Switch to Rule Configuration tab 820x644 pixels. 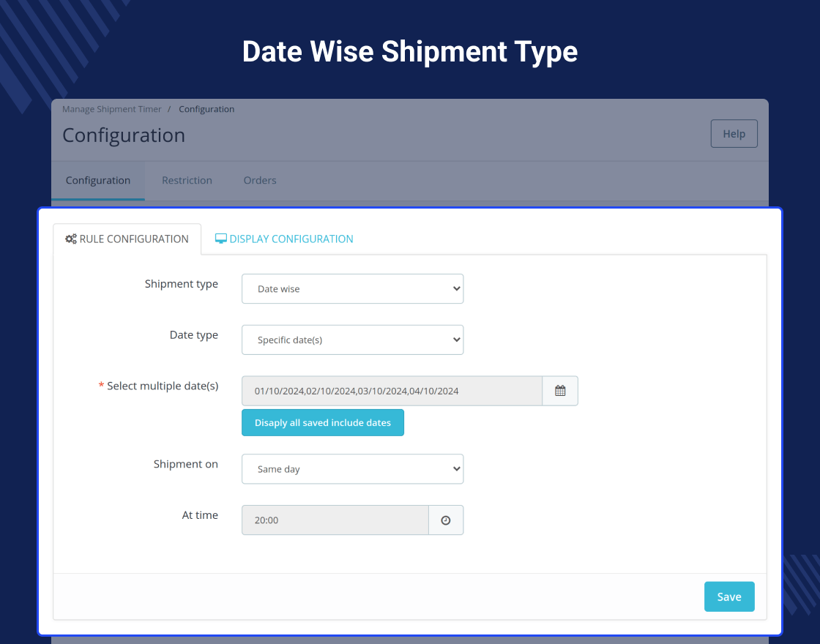coord(127,239)
